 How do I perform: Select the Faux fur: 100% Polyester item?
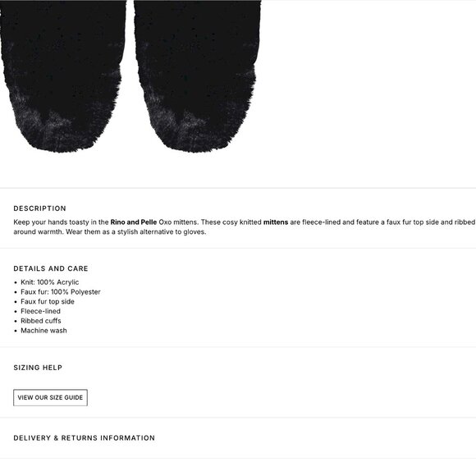point(61,291)
